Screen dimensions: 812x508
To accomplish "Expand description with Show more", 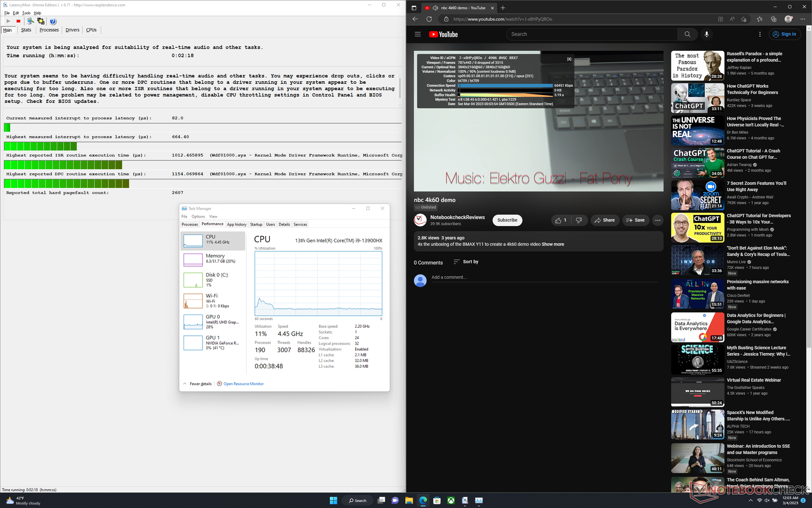I will (553, 244).
